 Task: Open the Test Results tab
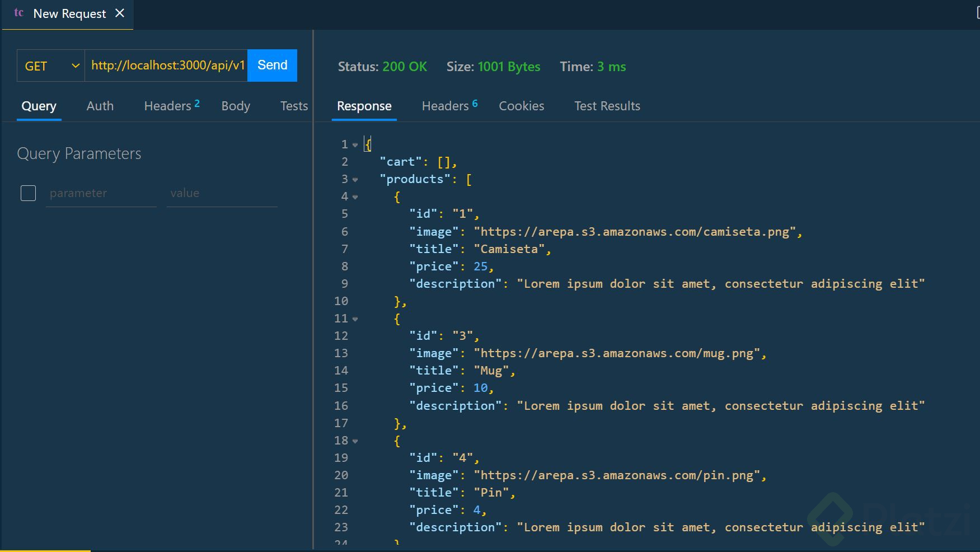[607, 106]
